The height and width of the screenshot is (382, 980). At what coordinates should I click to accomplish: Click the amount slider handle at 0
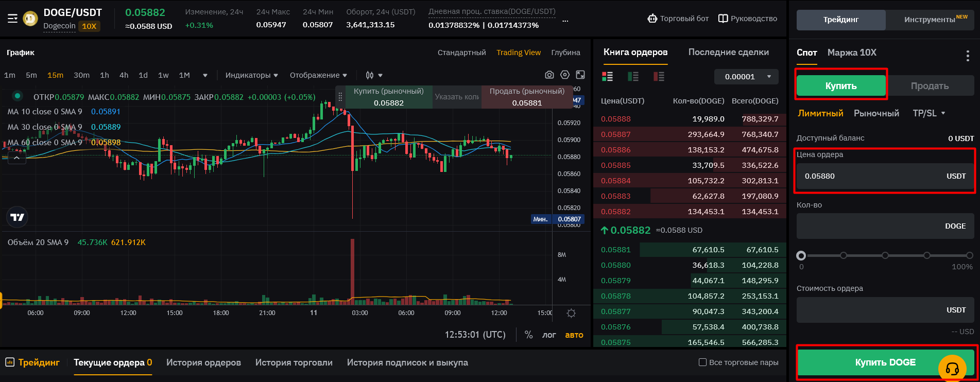(x=801, y=255)
